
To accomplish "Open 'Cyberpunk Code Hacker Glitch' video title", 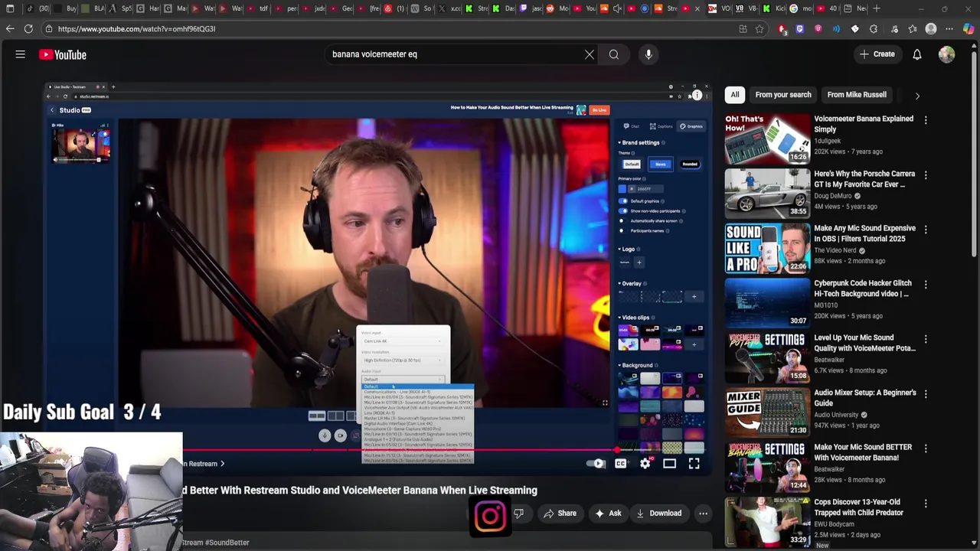I will (863, 289).
